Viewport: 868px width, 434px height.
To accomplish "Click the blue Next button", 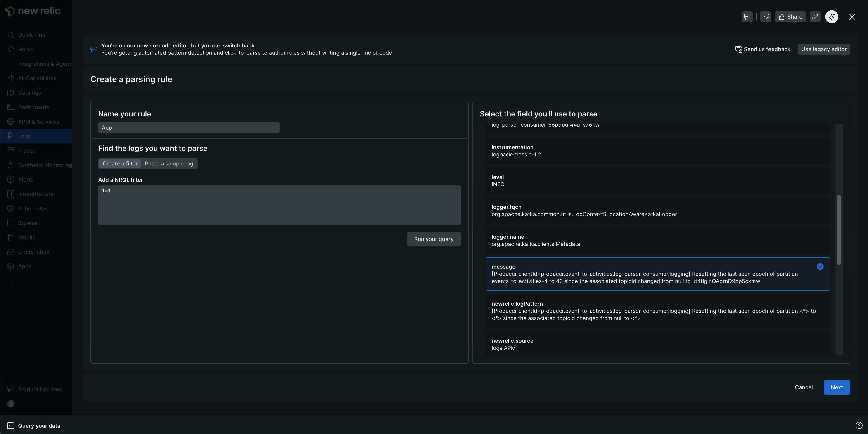I will click(x=836, y=387).
